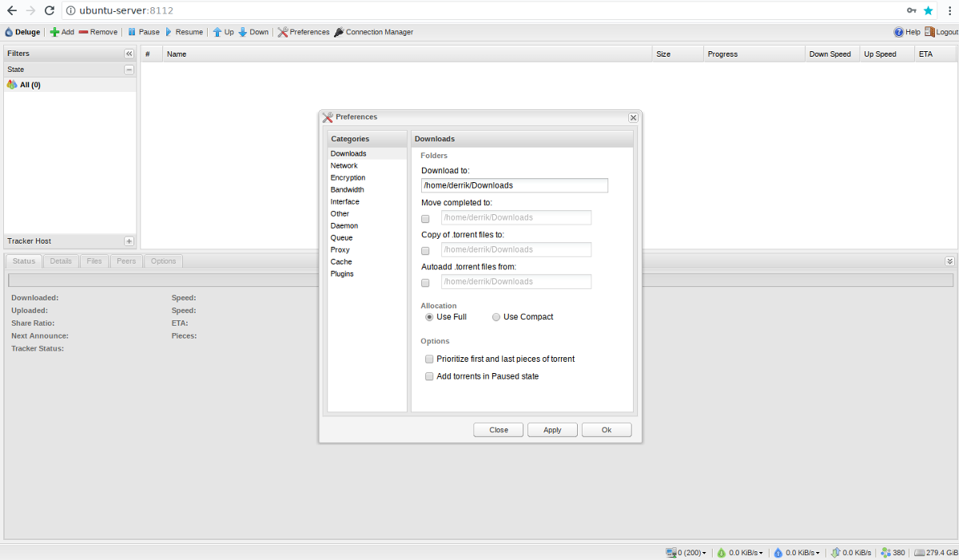959x560 pixels.
Task: Sort torrents by Down Speed column
Action: [x=832, y=54]
